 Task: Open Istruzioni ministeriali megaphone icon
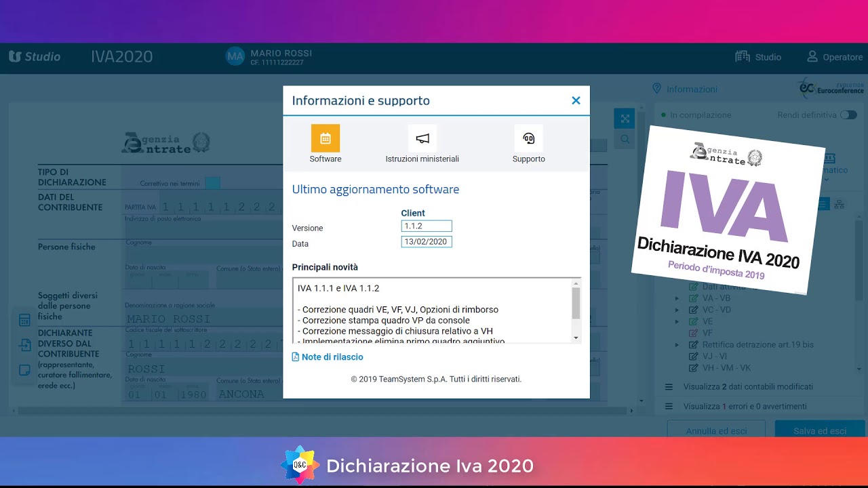coord(422,138)
